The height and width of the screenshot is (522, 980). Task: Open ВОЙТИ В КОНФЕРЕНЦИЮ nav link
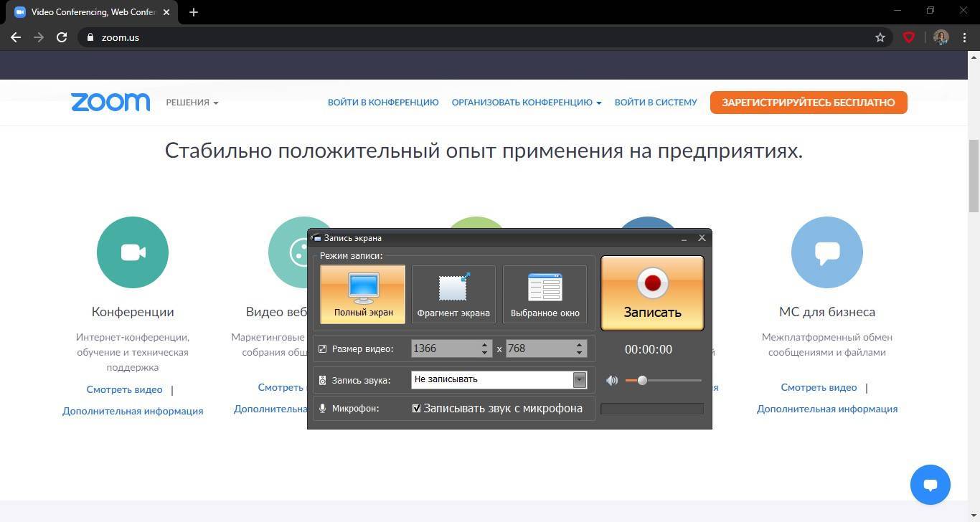point(383,103)
